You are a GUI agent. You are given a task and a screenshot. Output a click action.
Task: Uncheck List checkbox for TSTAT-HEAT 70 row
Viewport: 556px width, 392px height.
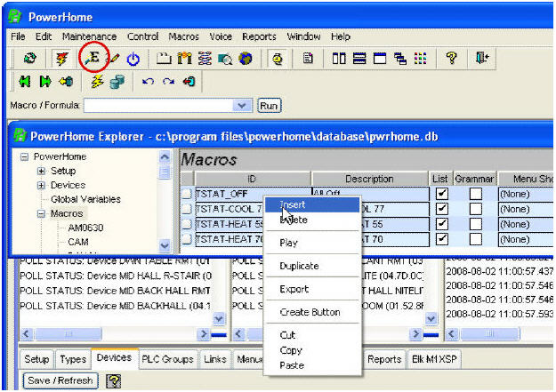(x=442, y=239)
